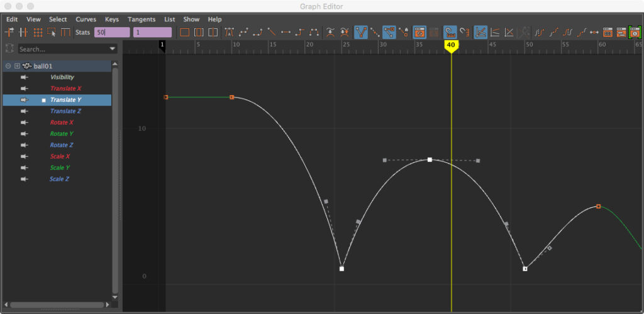Apply linear tangents from the toolbar
Screen dimensions: 644x314
pos(272,32)
